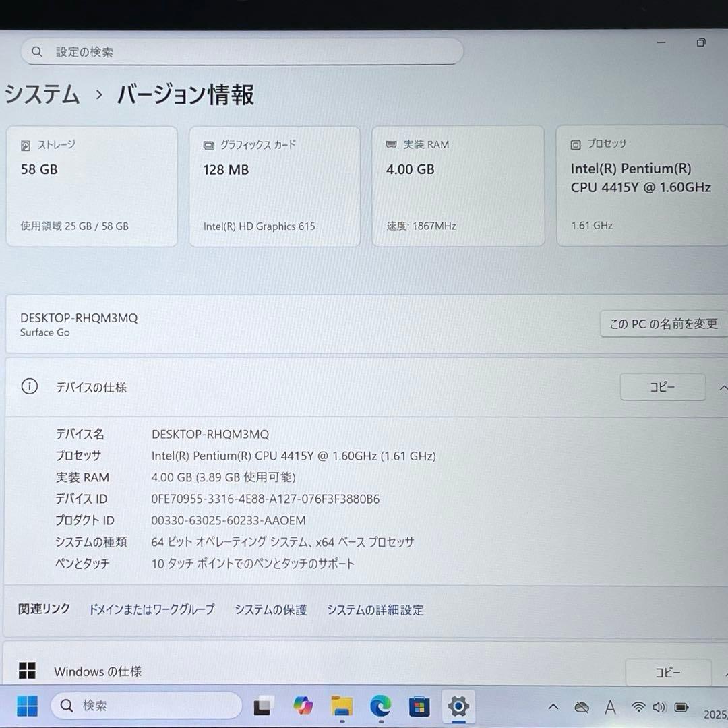This screenshot has height=728, width=728.
Task: Click Intel(R) HD Graphics 615 text
Action: pyautogui.click(x=259, y=226)
